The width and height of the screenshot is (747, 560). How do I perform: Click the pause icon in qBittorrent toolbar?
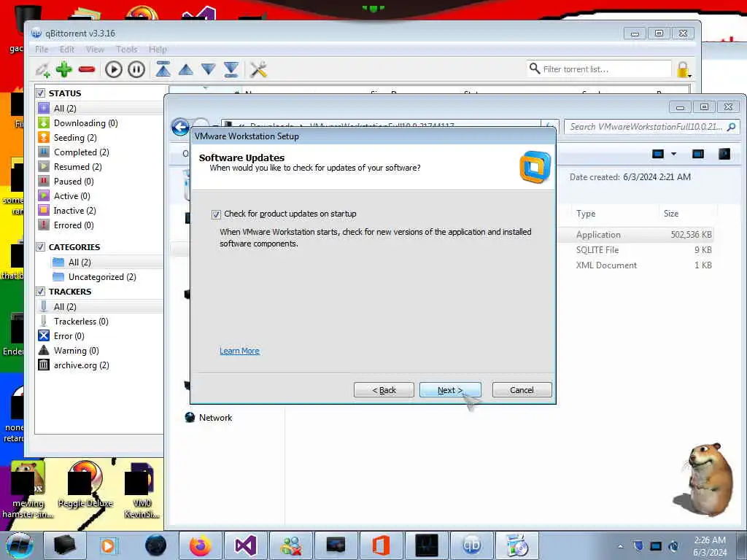tap(136, 69)
